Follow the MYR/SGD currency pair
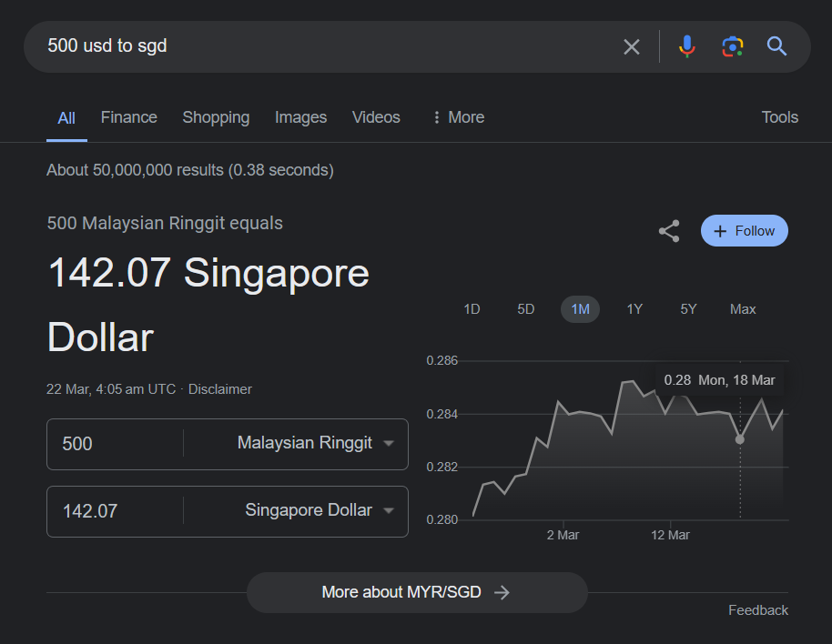Image resolution: width=832 pixels, height=644 pixels. click(744, 230)
